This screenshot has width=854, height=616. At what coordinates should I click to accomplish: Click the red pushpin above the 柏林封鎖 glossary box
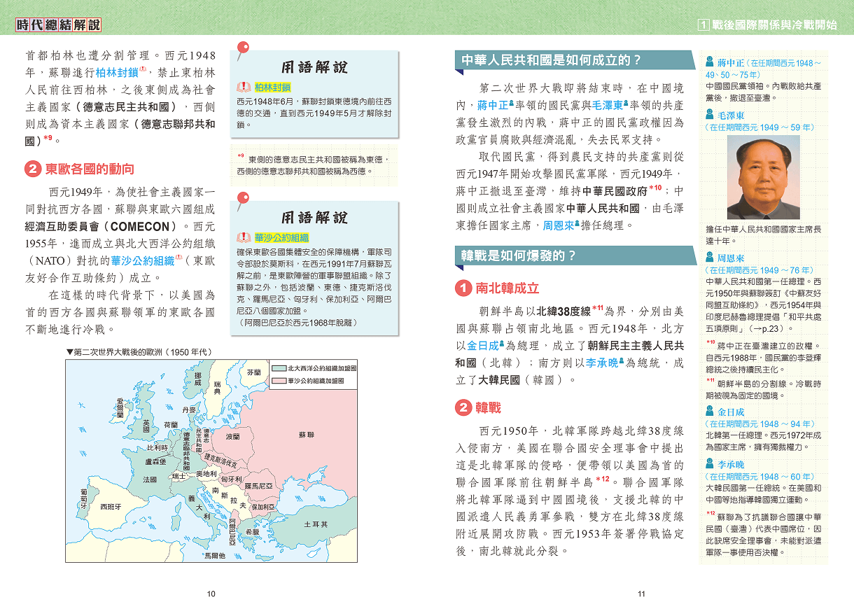pyautogui.click(x=243, y=50)
